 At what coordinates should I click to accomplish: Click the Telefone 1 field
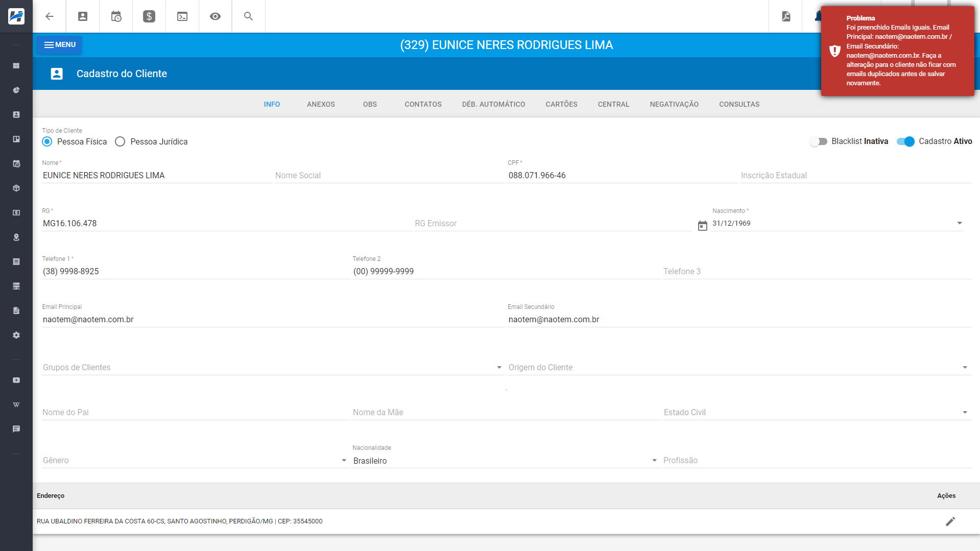pyautogui.click(x=196, y=272)
